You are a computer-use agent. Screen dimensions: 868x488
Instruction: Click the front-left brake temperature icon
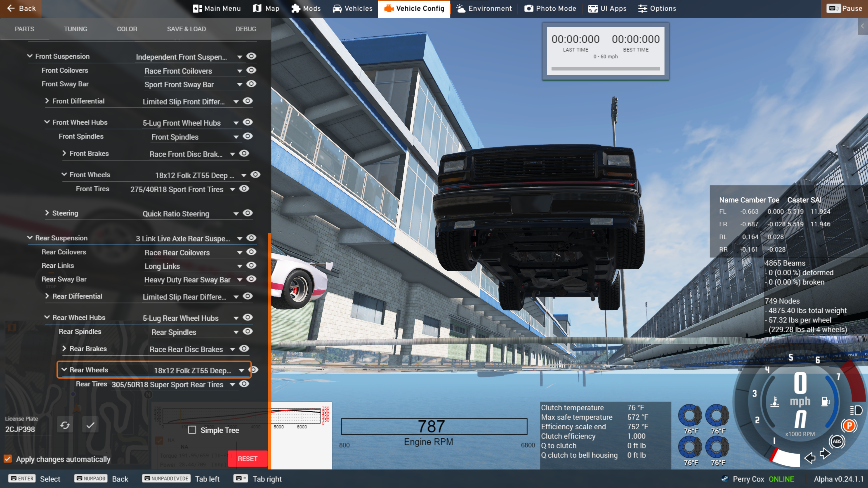click(690, 415)
